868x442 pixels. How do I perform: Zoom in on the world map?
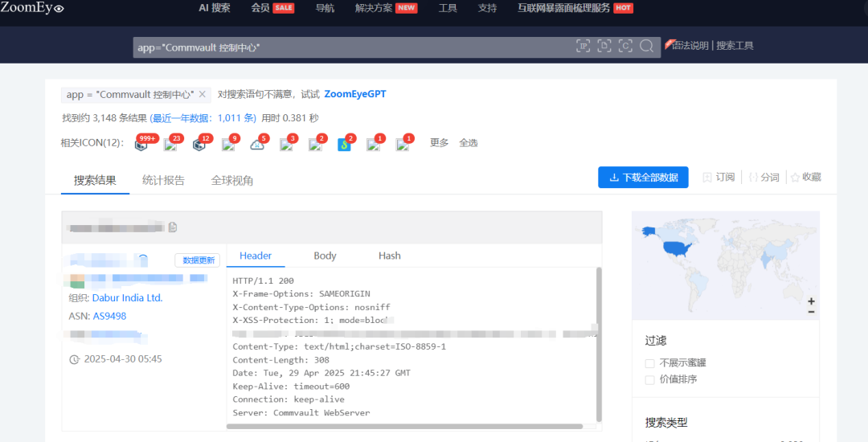[811, 301]
